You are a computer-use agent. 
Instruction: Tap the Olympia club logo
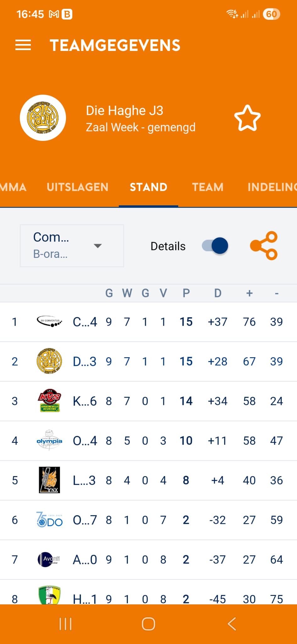click(49, 441)
